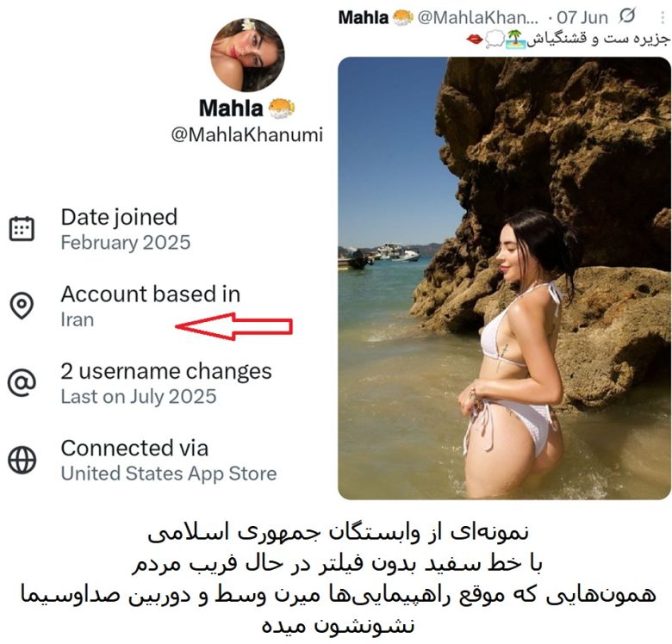Click the crossed-circle icon next to 07 Jun

click(x=627, y=15)
